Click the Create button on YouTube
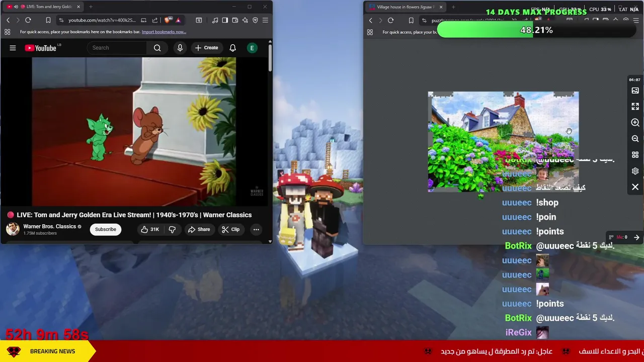The height and width of the screenshot is (362, 644). pyautogui.click(x=206, y=48)
